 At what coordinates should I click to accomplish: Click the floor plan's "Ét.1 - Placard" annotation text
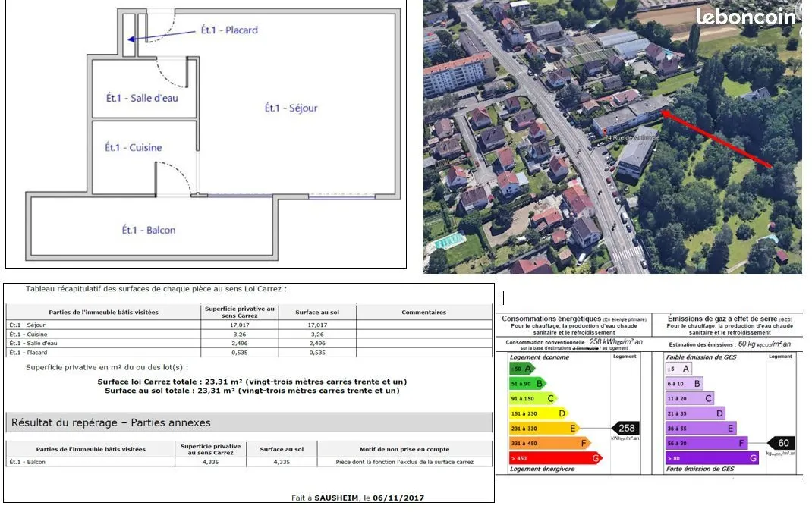[x=229, y=30]
